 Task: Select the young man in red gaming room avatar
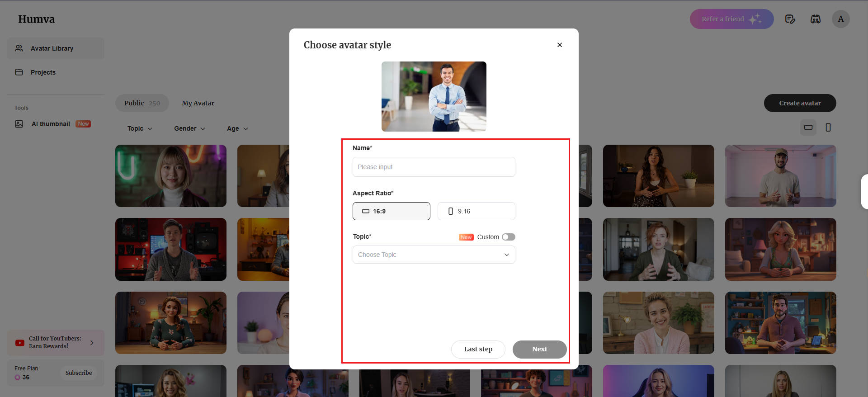171,249
